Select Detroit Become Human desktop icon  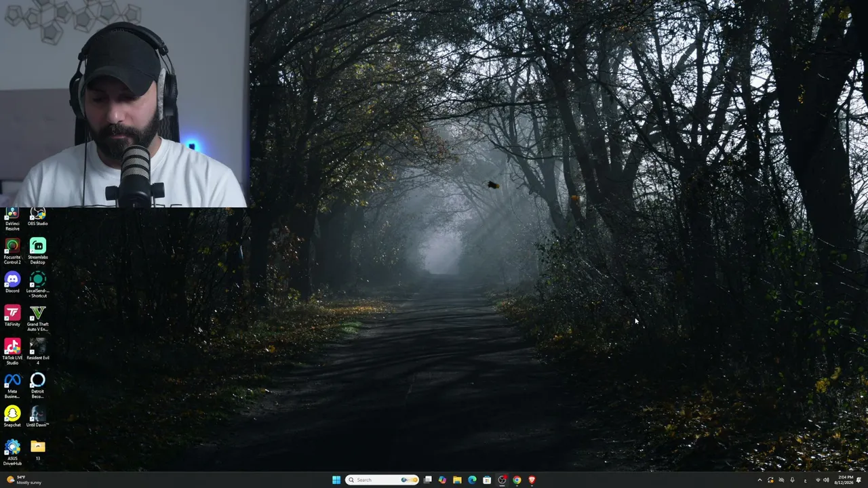click(37, 386)
